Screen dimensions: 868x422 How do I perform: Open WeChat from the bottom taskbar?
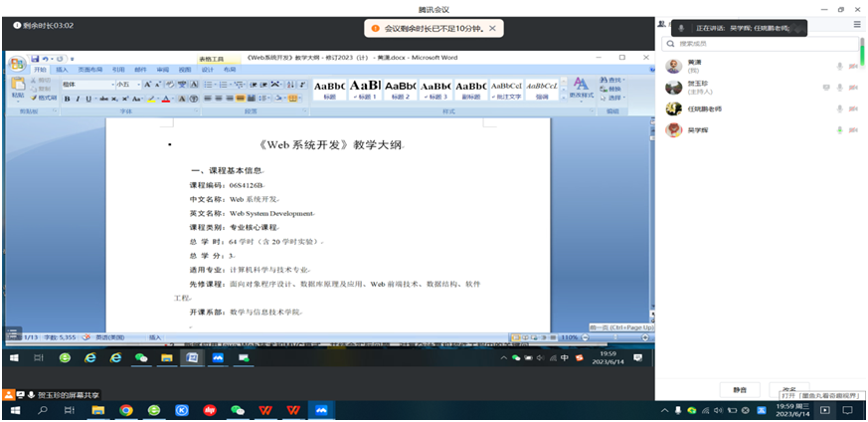point(238,410)
